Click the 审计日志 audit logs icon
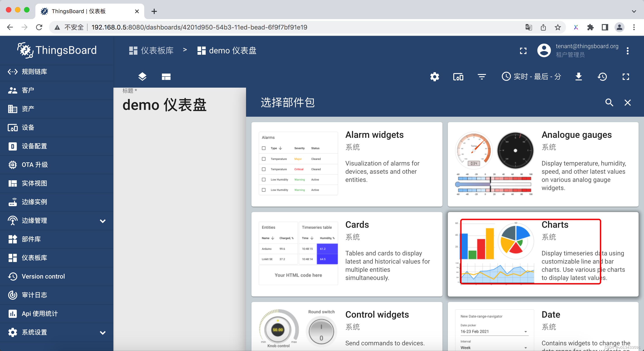The width and height of the screenshot is (644, 351). pos(12,295)
